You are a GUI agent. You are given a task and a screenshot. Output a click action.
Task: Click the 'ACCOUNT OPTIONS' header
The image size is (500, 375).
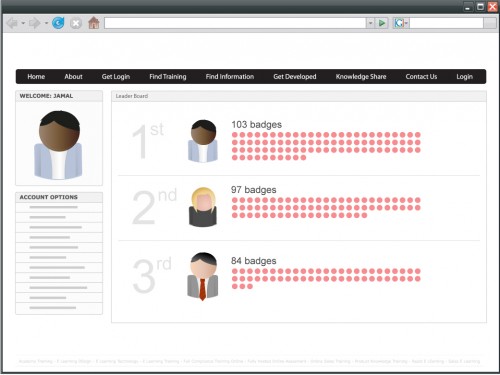(59, 197)
